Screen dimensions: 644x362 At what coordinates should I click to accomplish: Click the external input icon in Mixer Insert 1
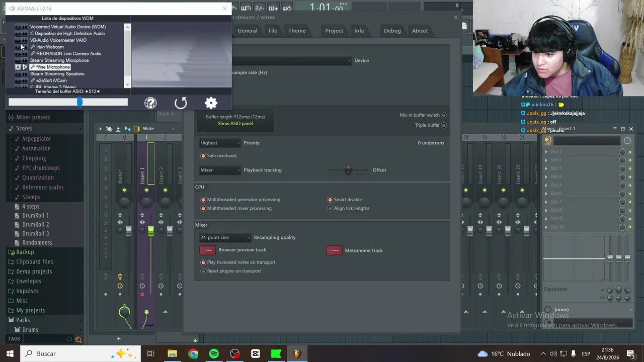548,141
